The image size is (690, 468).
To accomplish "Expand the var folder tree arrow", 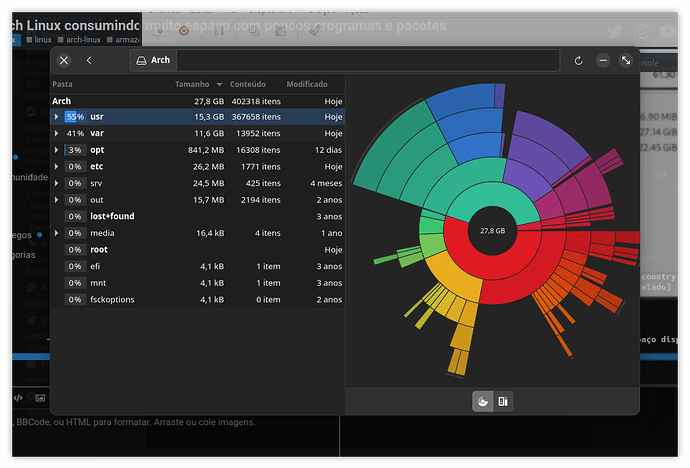I will [x=56, y=133].
